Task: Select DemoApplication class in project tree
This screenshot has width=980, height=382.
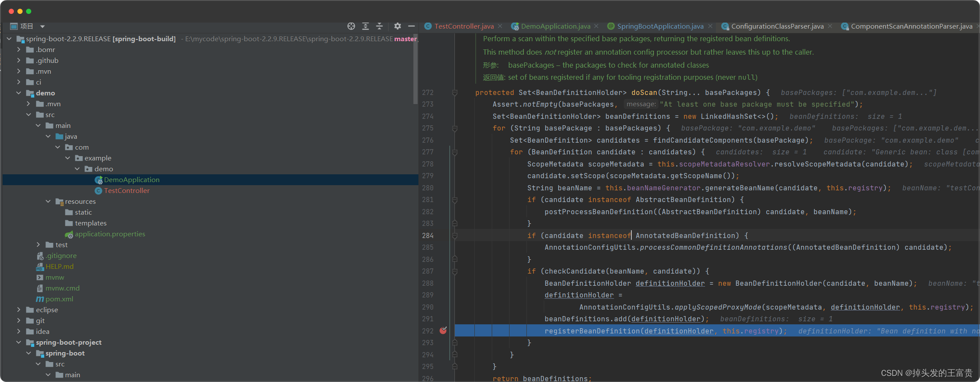Action: pyautogui.click(x=132, y=180)
